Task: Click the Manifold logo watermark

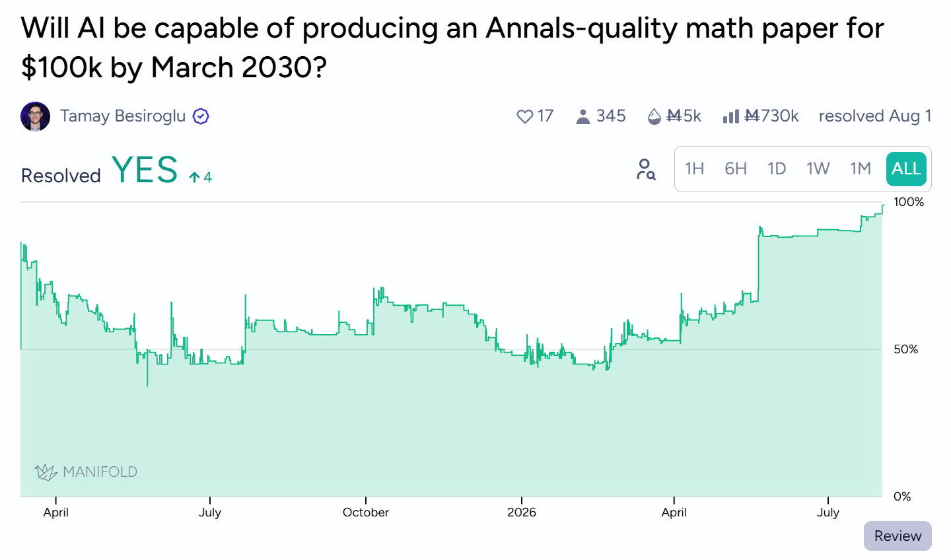Action: pos(86,472)
